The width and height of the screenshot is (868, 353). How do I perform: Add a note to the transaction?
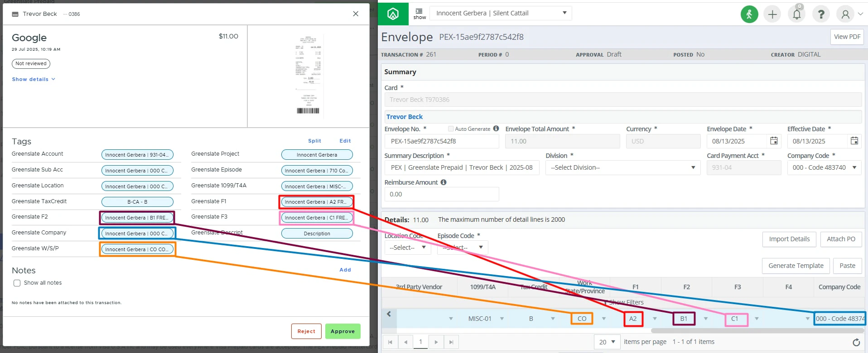click(345, 270)
